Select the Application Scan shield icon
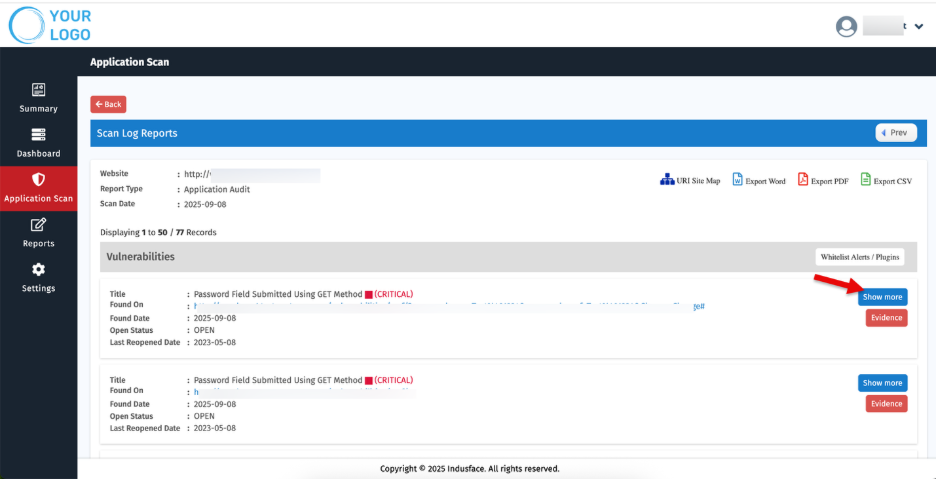 tap(38, 179)
